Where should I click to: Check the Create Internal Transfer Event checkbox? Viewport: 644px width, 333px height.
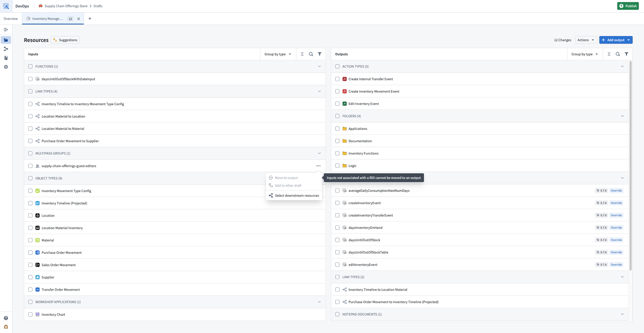pyautogui.click(x=337, y=79)
